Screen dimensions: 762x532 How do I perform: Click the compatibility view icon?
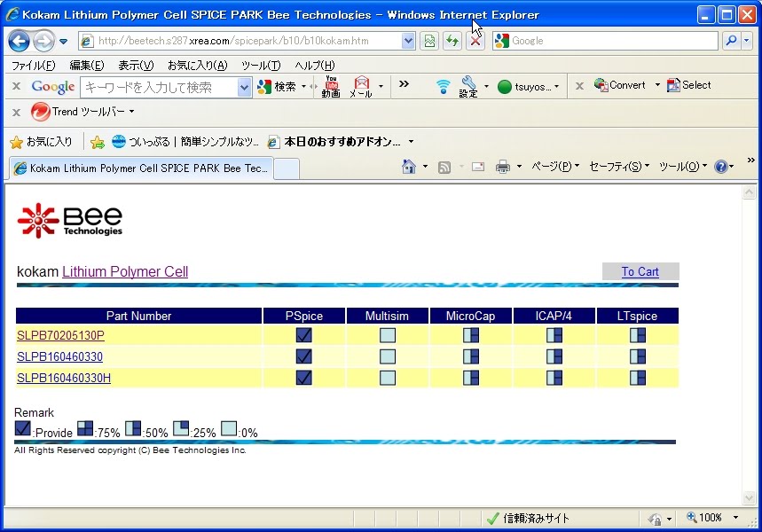click(429, 41)
